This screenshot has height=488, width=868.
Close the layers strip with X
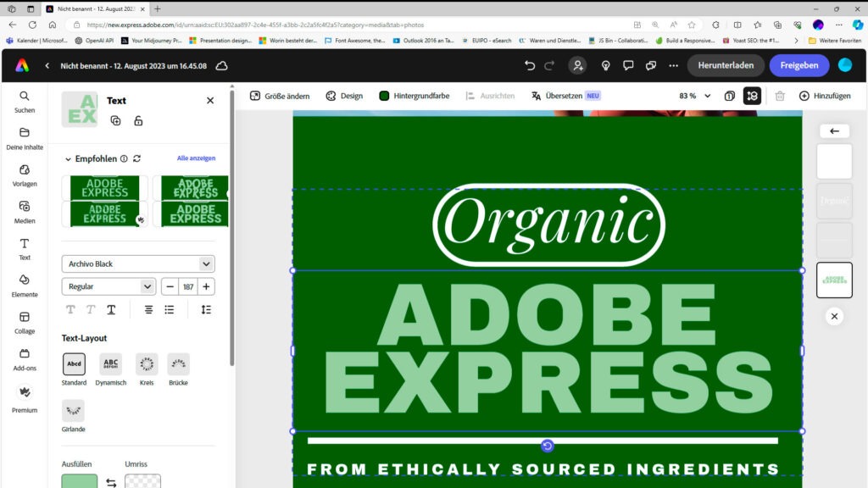coord(834,317)
